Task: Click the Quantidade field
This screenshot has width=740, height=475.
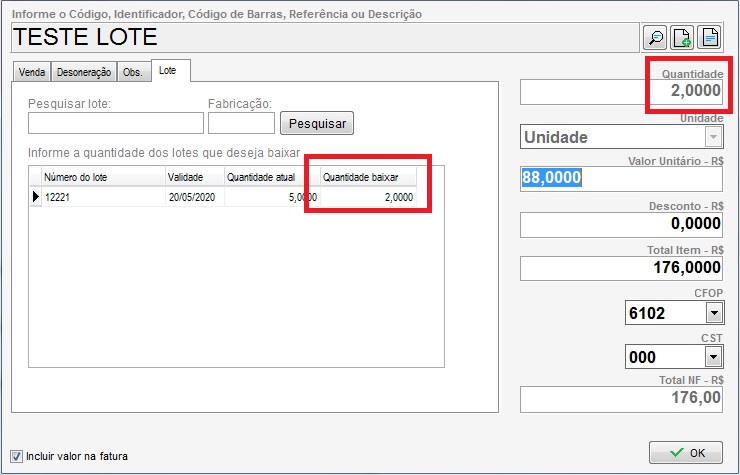Action: pyautogui.click(x=620, y=91)
